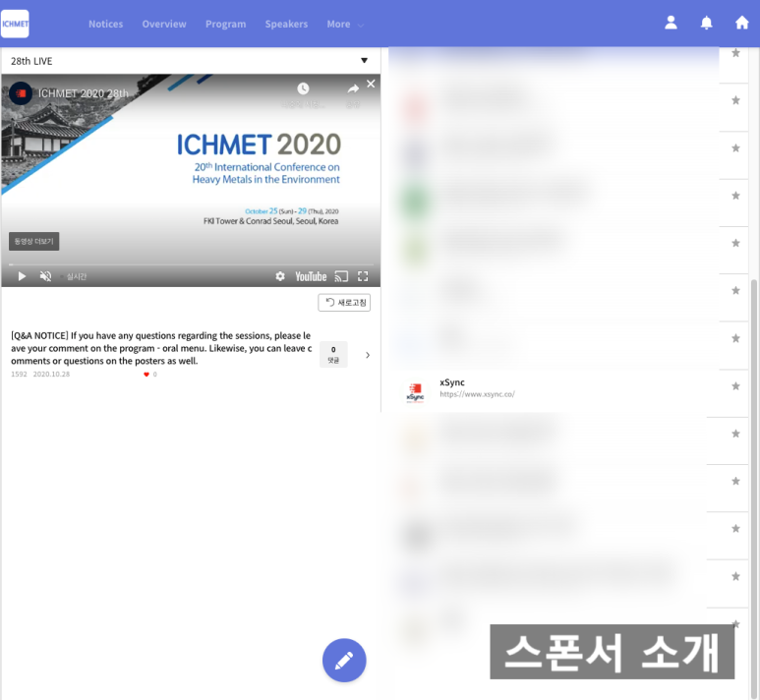Enter fullscreen mode on video
The height and width of the screenshot is (700, 760).
tap(363, 276)
